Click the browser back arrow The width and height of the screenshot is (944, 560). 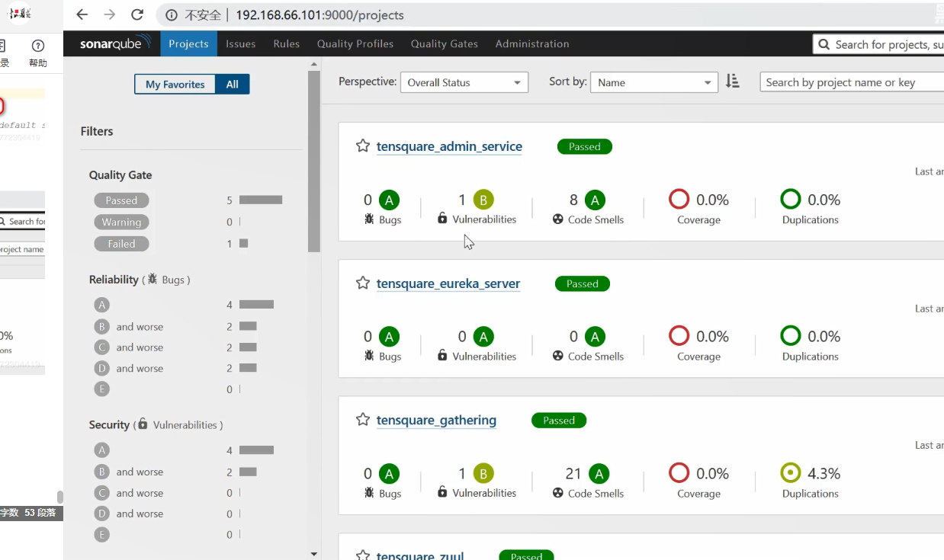[82, 14]
